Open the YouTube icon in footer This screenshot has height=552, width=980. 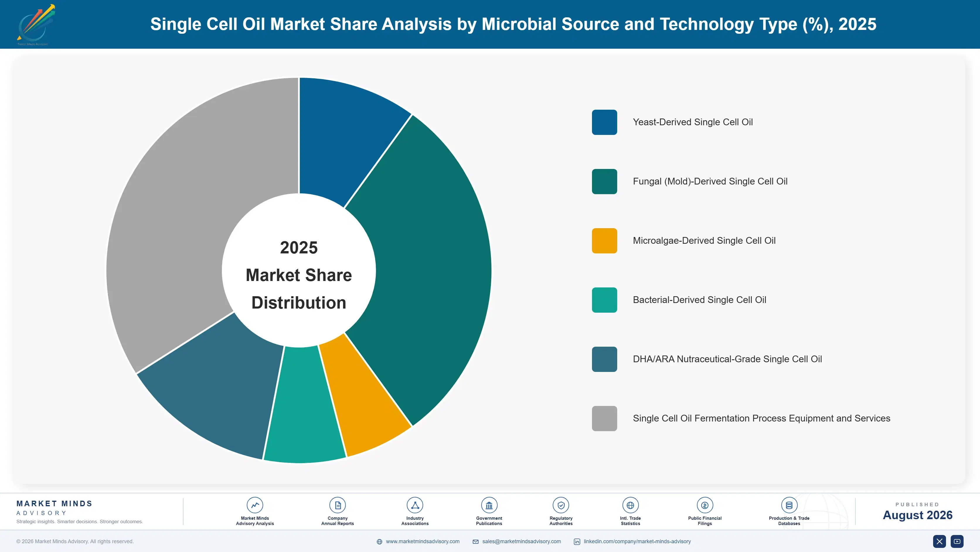(x=957, y=541)
